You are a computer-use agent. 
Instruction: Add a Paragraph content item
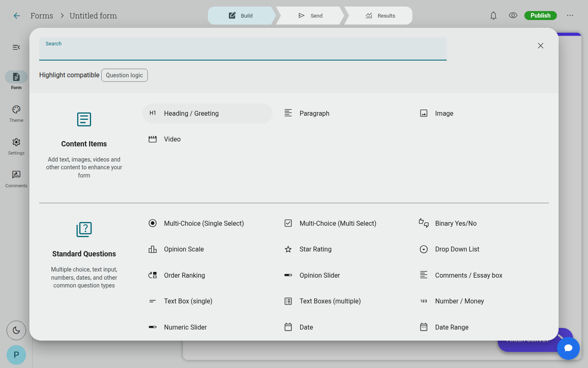[343, 113]
